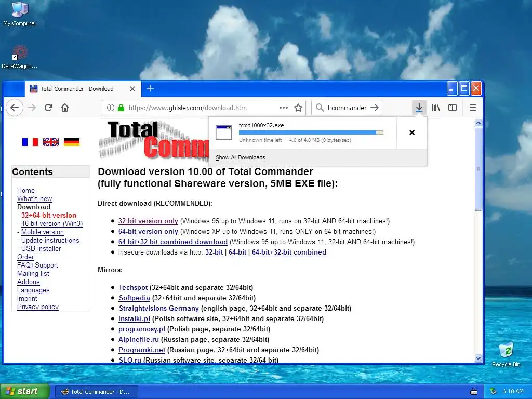Open the Mobile version link
532x399 pixels.
tap(43, 232)
